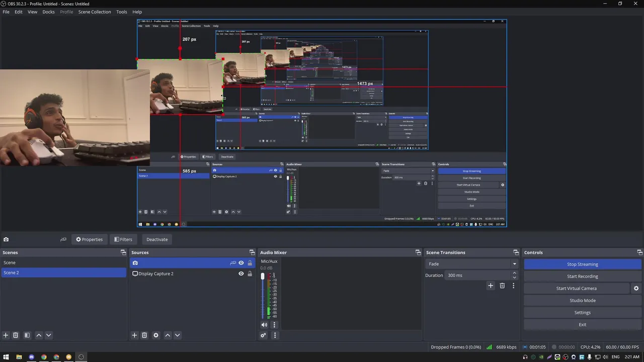Open the Help menu
Screen dimensions: 644x362
click(137, 12)
